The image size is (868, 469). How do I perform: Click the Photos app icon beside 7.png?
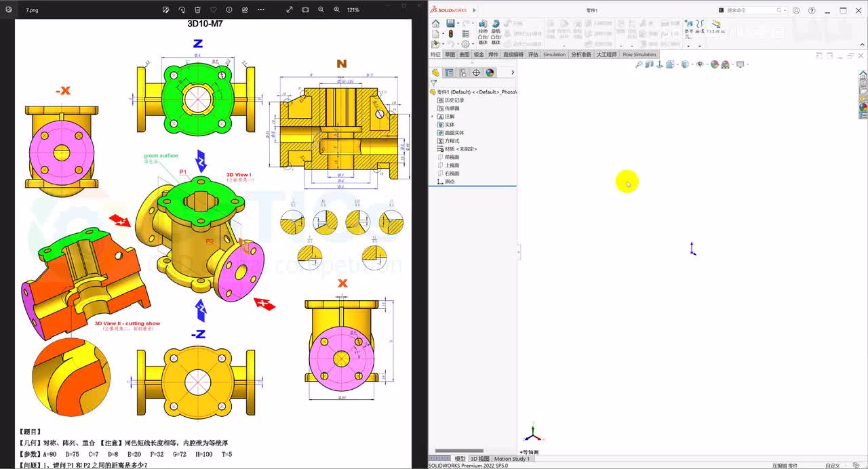tap(8, 10)
